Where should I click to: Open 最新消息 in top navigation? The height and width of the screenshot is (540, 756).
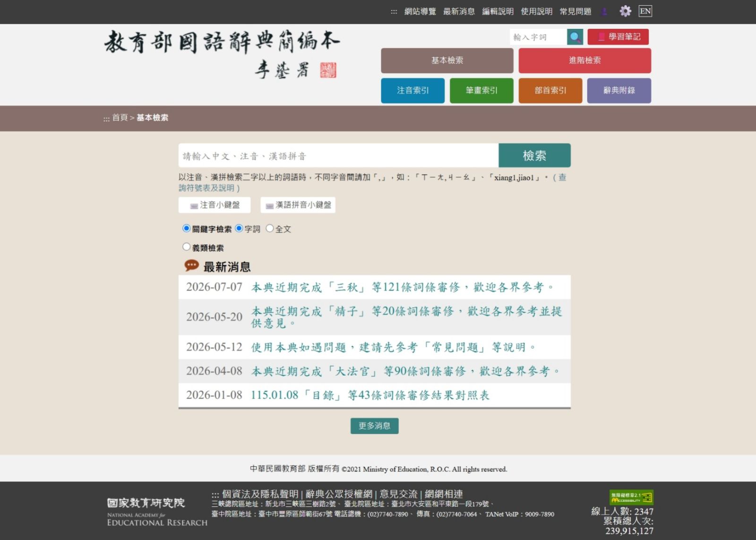click(459, 11)
